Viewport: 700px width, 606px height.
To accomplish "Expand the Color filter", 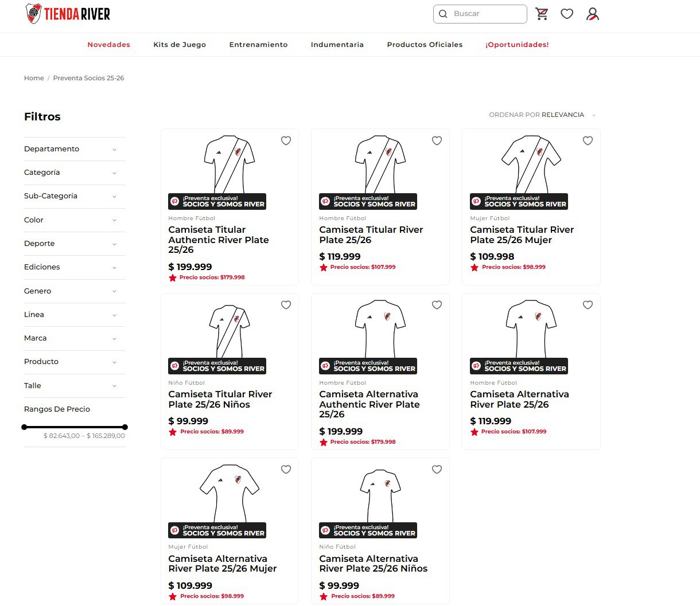I will click(x=75, y=220).
